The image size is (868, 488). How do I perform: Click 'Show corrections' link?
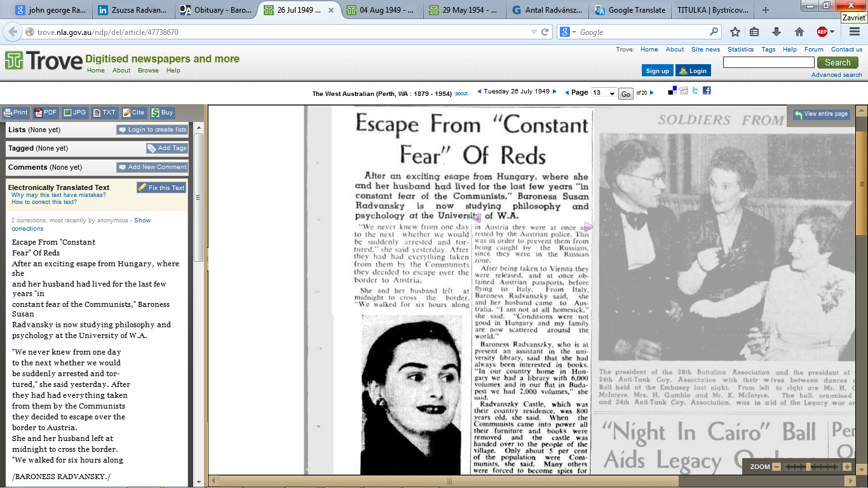142,220
